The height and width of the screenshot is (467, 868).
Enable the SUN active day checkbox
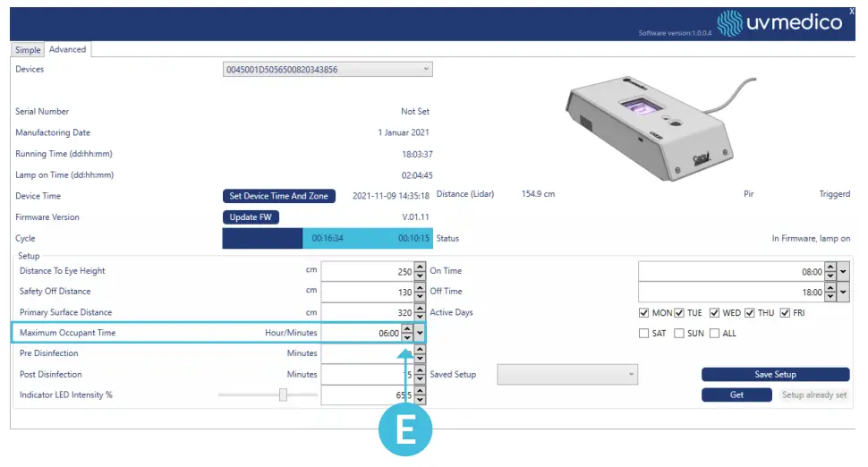coord(679,333)
